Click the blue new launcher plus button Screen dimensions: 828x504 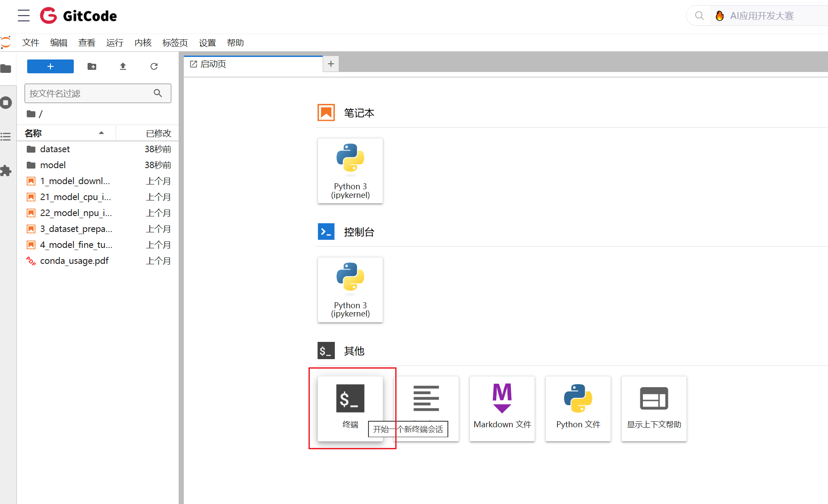tap(50, 66)
